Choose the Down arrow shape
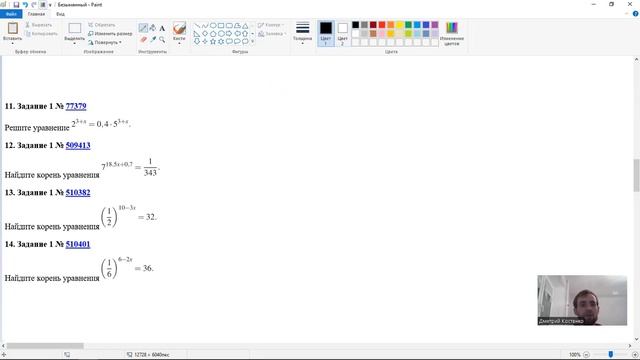Image resolution: width=640 pixels, height=360 pixels. tap(197, 41)
